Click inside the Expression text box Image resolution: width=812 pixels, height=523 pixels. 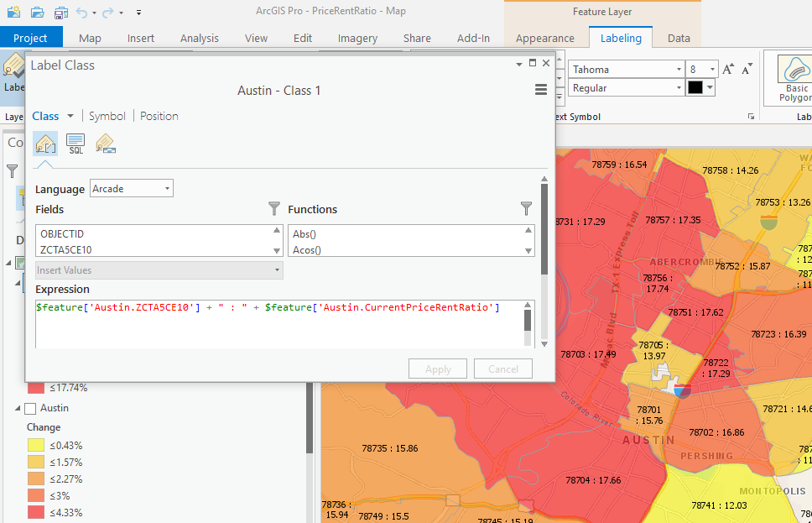pyautogui.click(x=279, y=324)
